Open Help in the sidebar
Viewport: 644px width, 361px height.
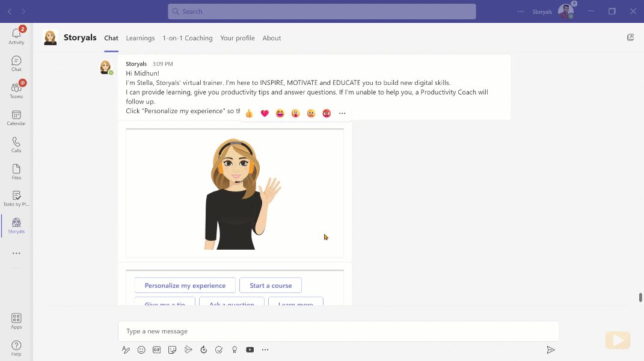(16, 348)
